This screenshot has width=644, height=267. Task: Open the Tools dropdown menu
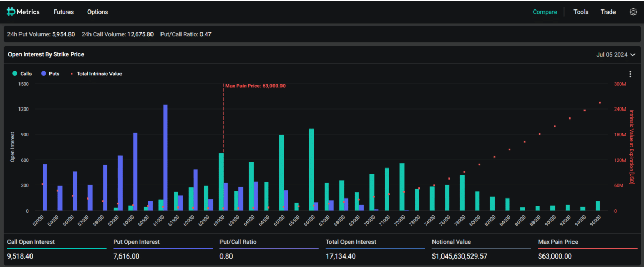point(581,12)
